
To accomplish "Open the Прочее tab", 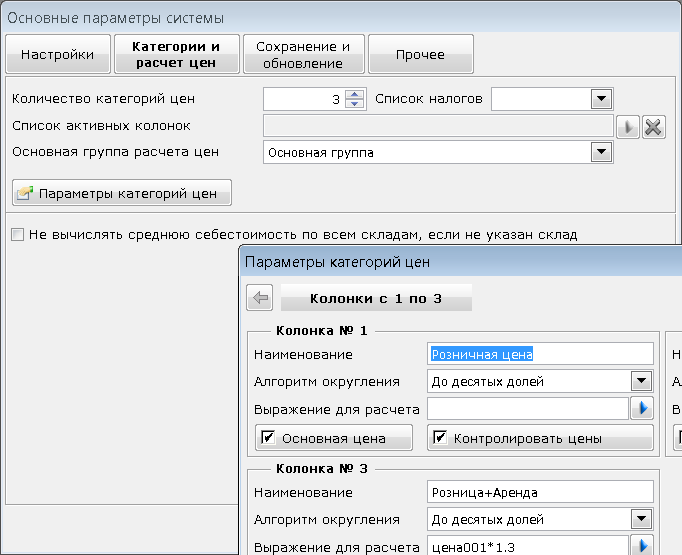I will pos(421,54).
